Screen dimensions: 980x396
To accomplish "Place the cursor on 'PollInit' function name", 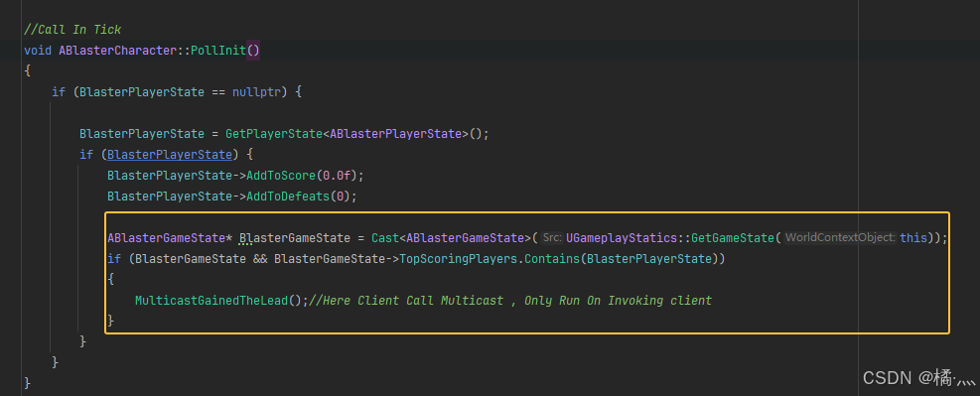I will tap(218, 50).
